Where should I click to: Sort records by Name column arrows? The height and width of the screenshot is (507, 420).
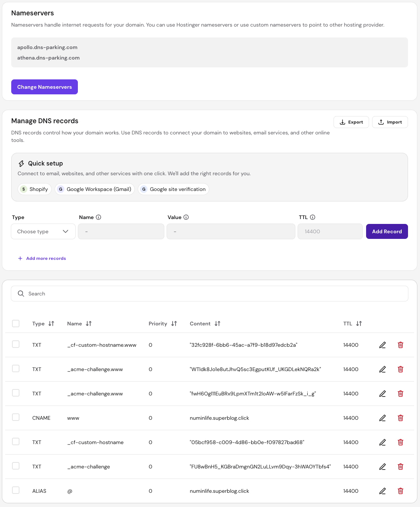click(x=89, y=324)
